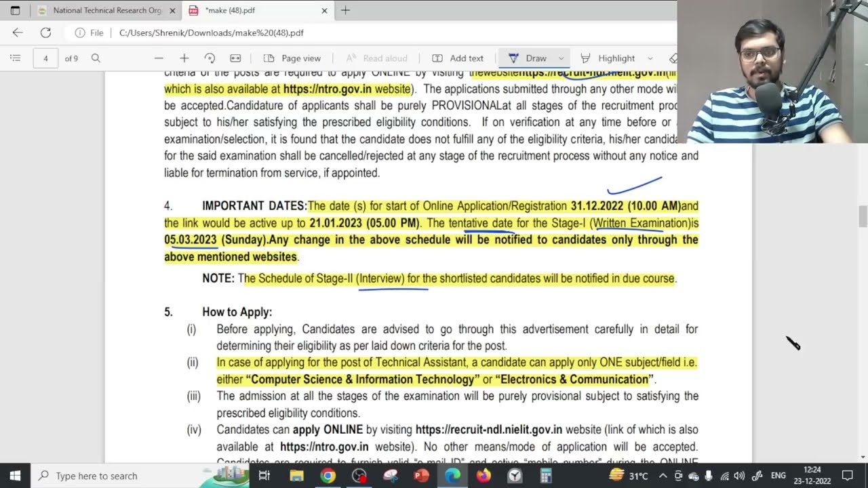868x488 pixels.
Task: Select the make (48).pdf tab
Action: click(x=258, y=10)
